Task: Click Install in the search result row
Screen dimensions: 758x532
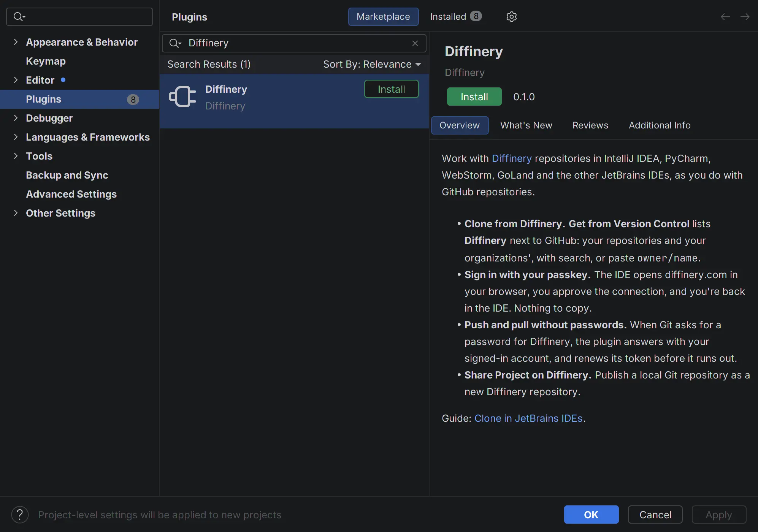Action: click(391, 89)
